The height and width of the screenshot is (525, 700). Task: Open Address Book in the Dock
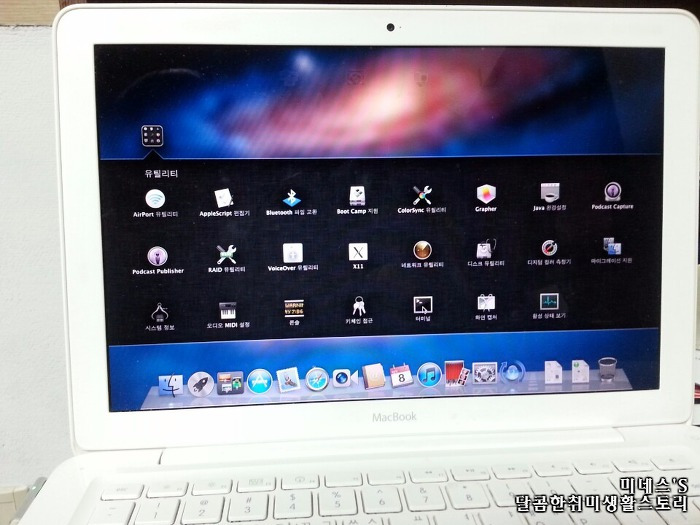373,377
